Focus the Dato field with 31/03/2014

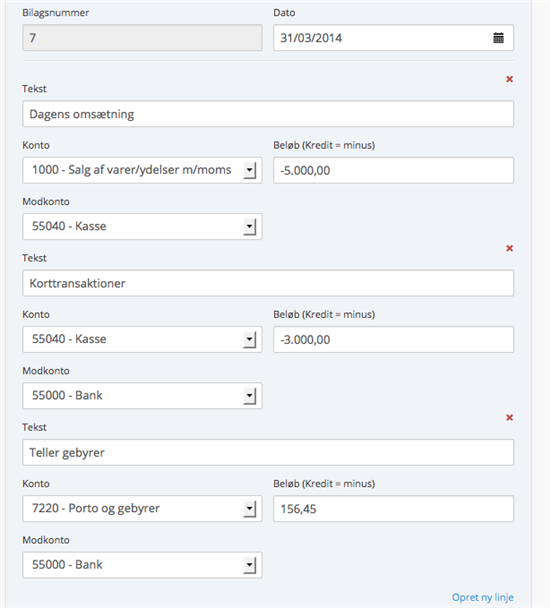(393, 38)
